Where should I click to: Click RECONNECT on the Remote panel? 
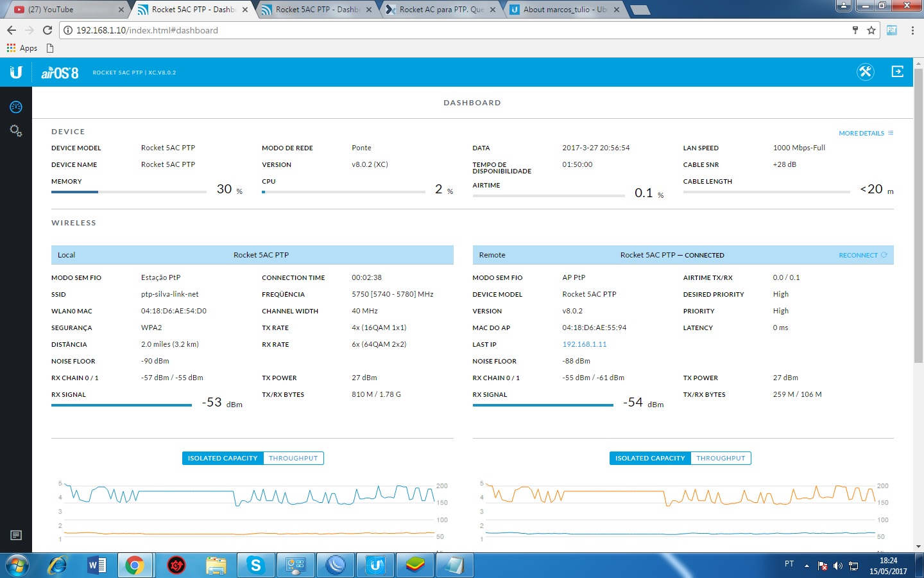click(862, 255)
